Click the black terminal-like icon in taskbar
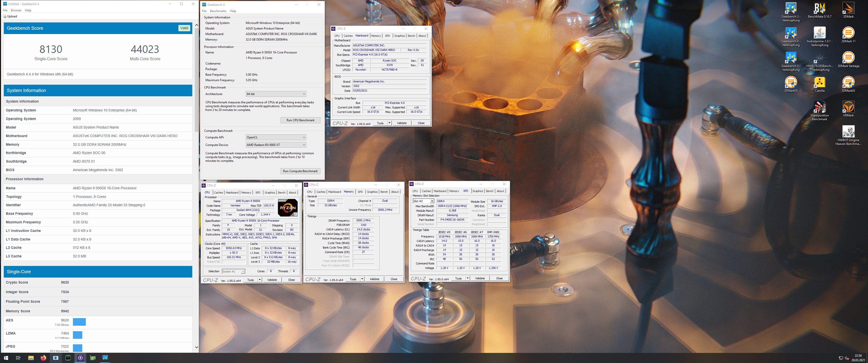Image resolution: width=868 pixels, height=363 pixels. 68,358
